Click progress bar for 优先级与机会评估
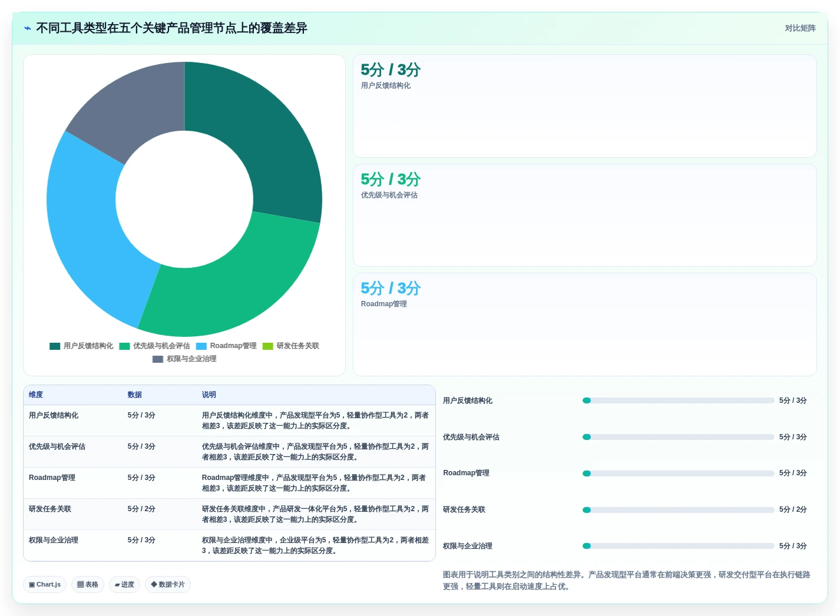 coord(678,437)
